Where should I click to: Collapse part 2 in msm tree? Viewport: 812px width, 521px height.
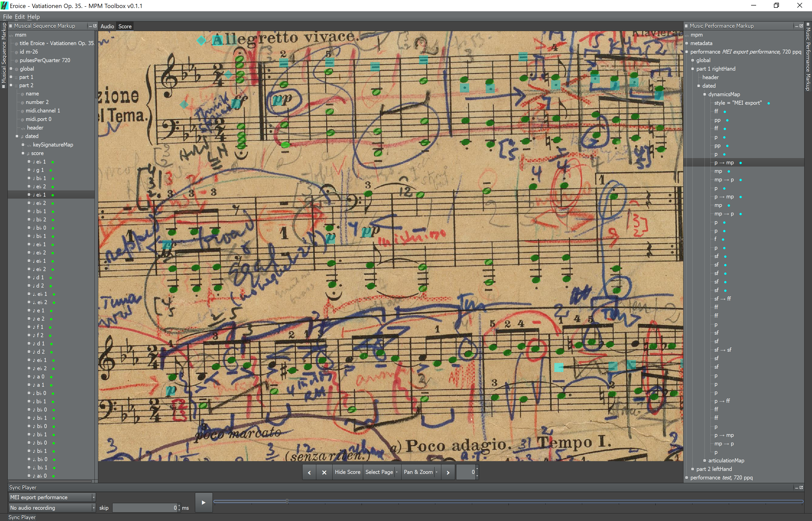click(x=11, y=85)
